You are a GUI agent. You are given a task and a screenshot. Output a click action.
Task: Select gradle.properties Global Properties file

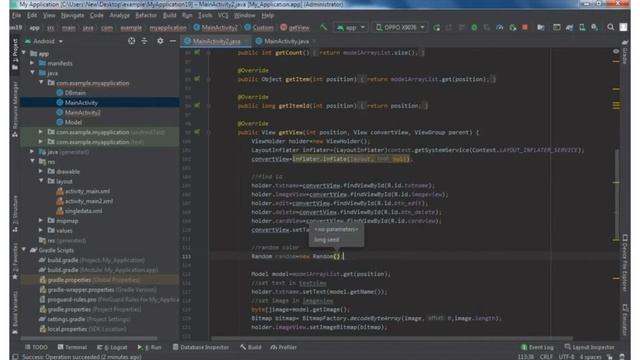(x=90, y=280)
